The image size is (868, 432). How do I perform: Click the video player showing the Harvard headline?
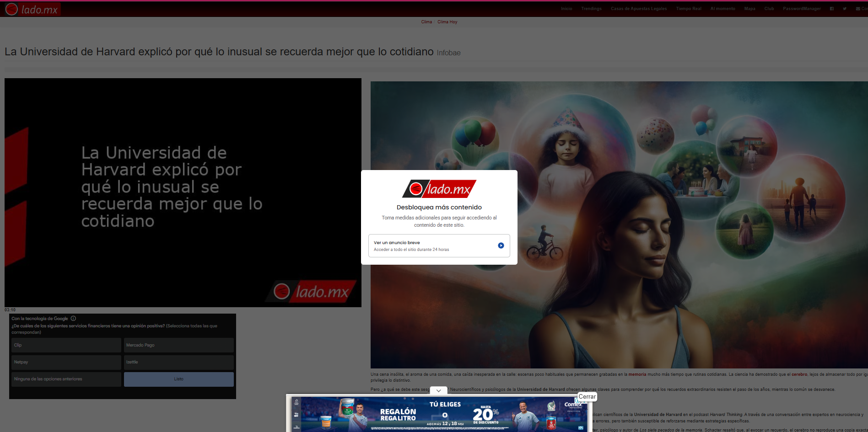pos(183,192)
